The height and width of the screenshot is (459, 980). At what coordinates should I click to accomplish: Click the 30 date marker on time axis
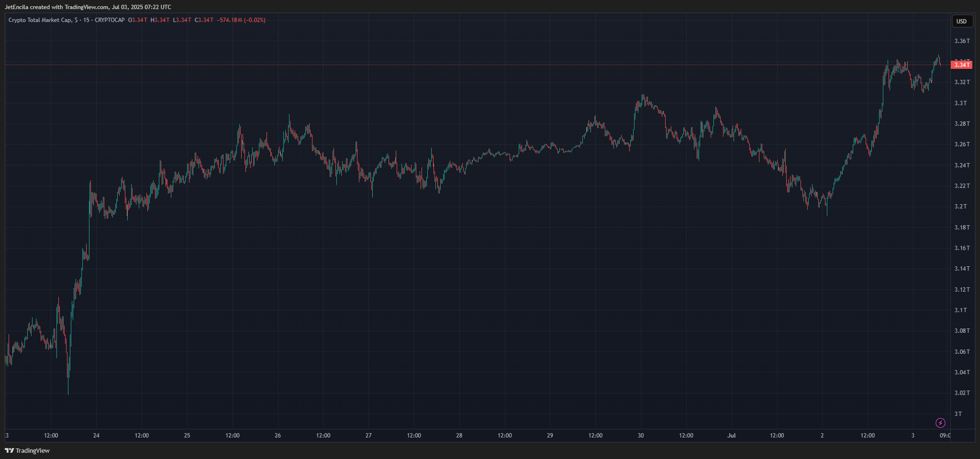[641, 436]
